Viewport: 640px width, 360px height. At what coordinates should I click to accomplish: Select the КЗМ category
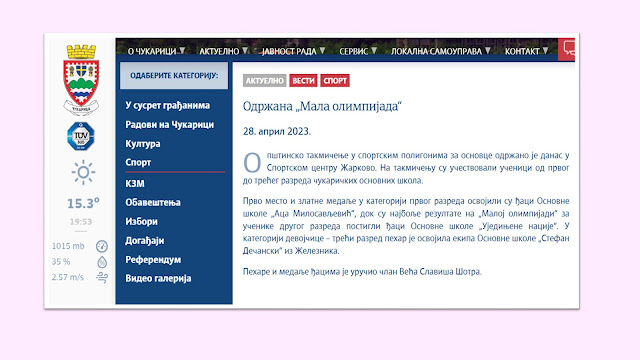click(135, 184)
